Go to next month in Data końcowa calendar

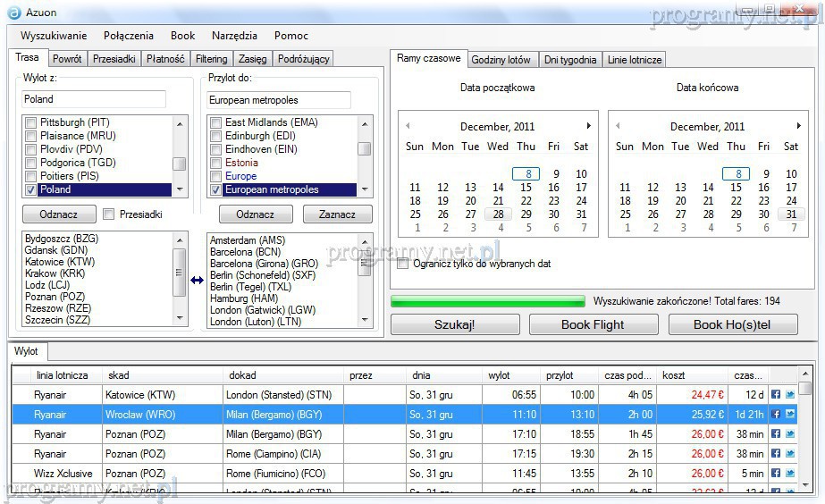798,126
